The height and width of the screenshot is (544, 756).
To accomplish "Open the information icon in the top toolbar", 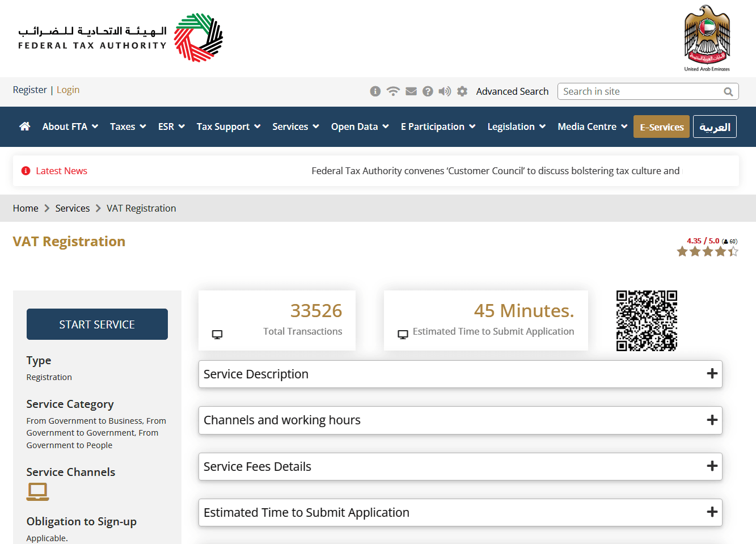I will (x=375, y=91).
